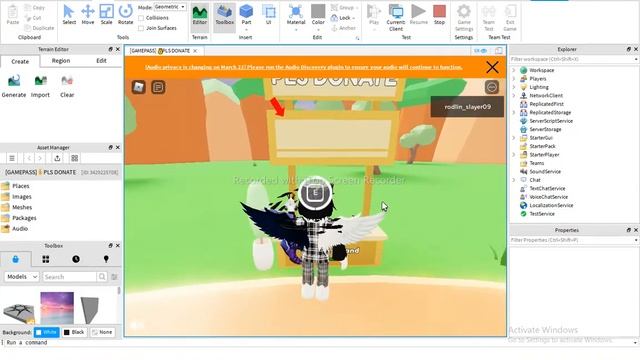This screenshot has width=640, height=360.
Task: Open Toolbox Creations lightbulb tab icon
Action: pos(106,259)
